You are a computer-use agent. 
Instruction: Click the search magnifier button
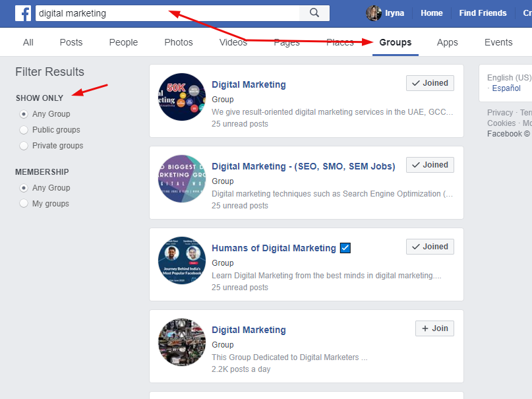tap(314, 13)
